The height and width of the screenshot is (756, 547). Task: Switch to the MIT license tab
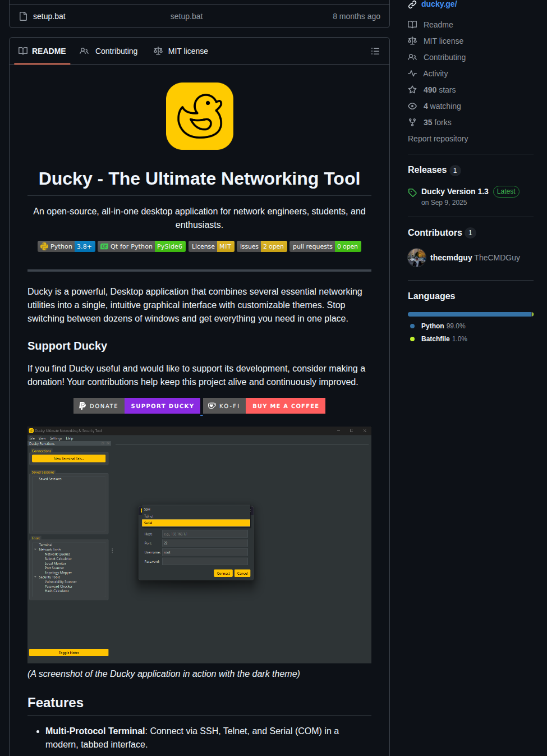181,51
